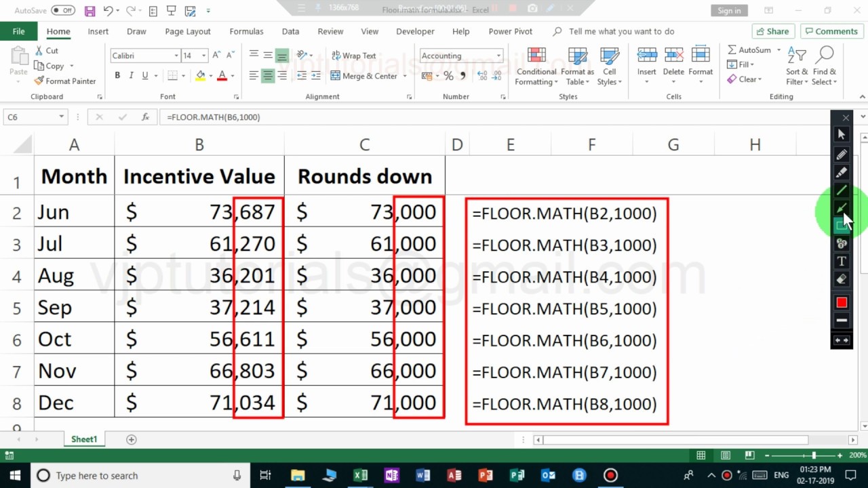The image size is (868, 488).
Task: Click the Save floppy disk icon
Action: click(90, 11)
